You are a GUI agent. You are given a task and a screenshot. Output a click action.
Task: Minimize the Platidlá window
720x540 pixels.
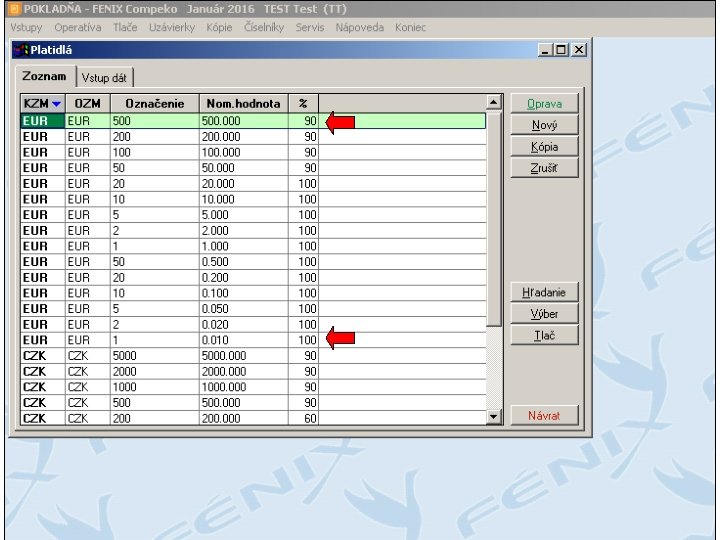pyautogui.click(x=545, y=50)
